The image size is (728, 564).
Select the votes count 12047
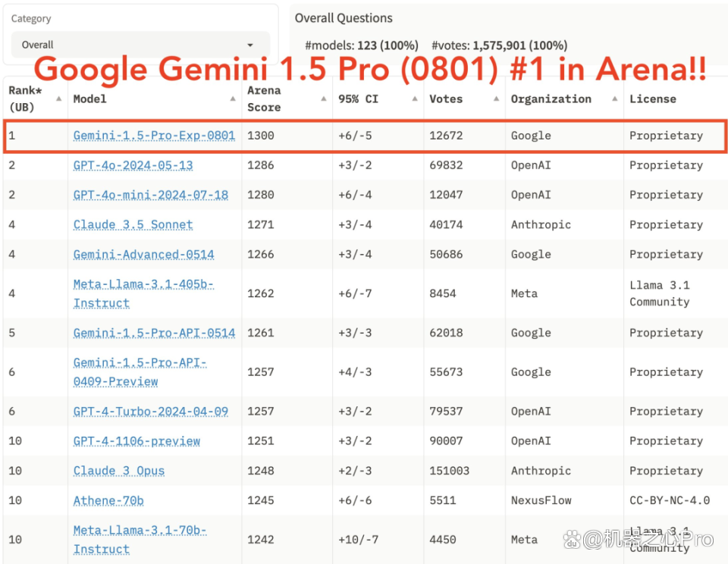[x=446, y=195]
